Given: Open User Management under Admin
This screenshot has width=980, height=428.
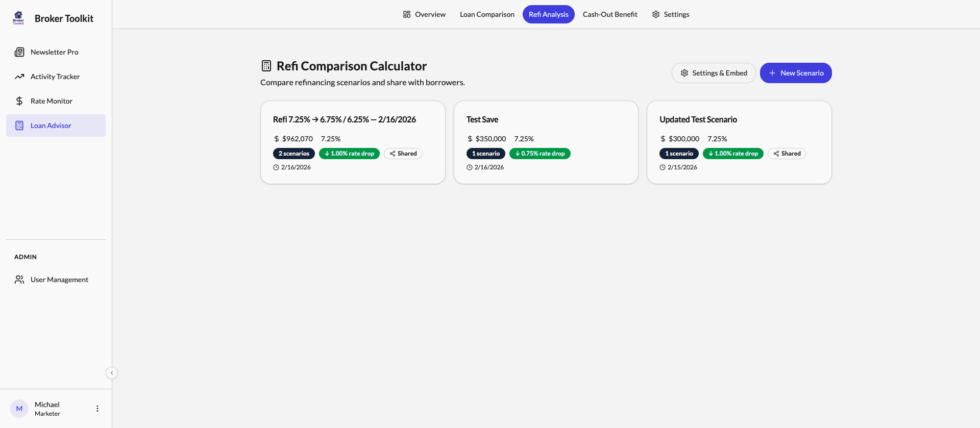Looking at the screenshot, I should pos(56,280).
